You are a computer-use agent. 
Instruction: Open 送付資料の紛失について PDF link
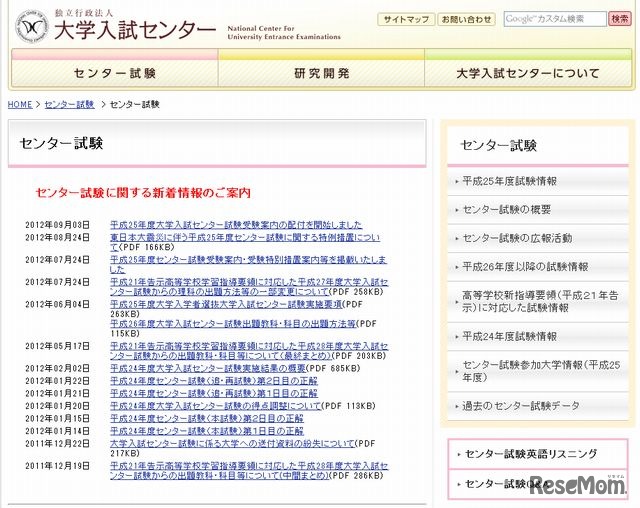coord(232,444)
